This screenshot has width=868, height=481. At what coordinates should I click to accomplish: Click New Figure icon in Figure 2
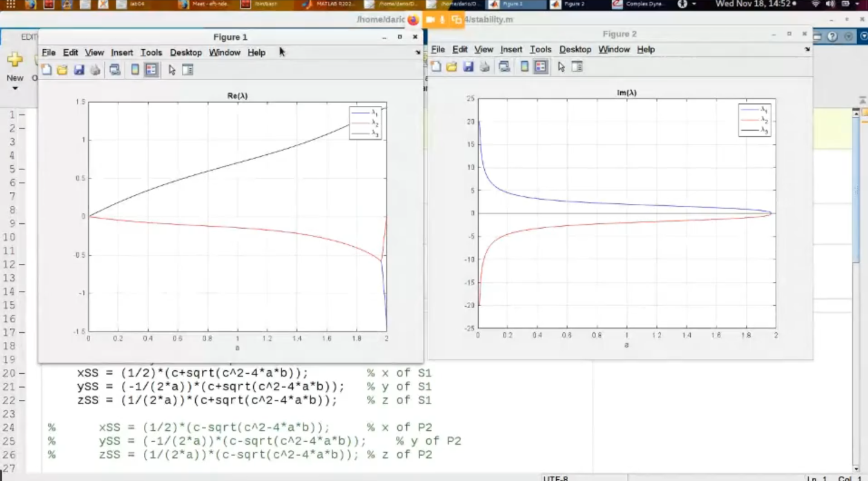tap(436, 67)
